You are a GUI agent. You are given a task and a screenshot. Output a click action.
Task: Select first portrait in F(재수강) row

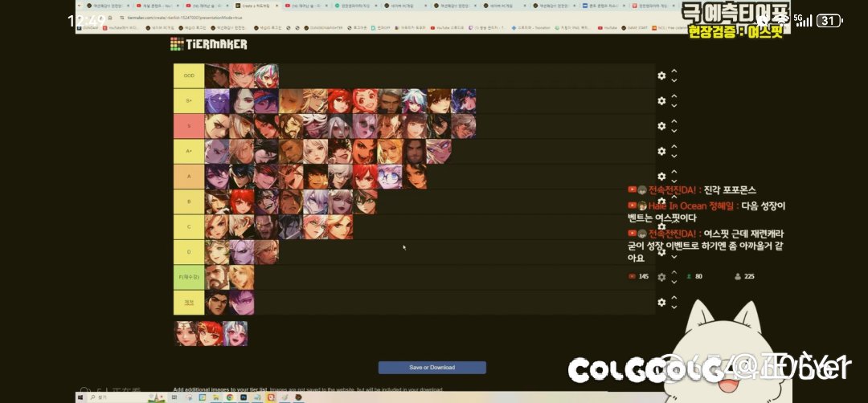(217, 277)
